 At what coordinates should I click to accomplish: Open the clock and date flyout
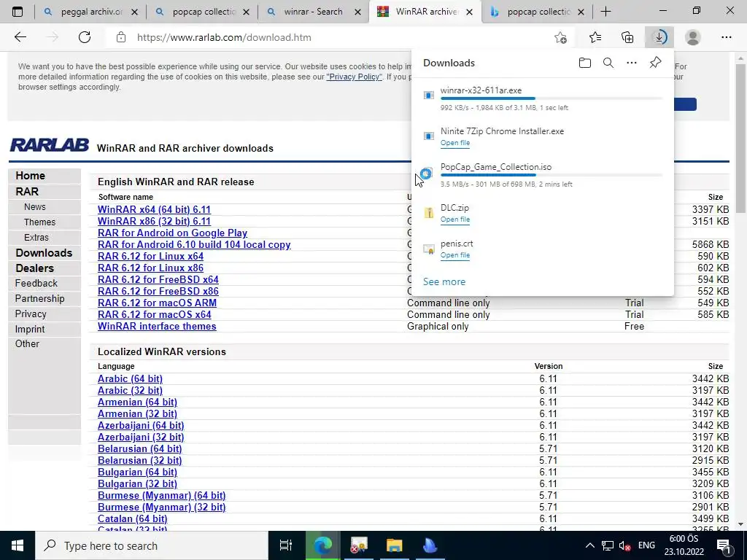[684, 545]
